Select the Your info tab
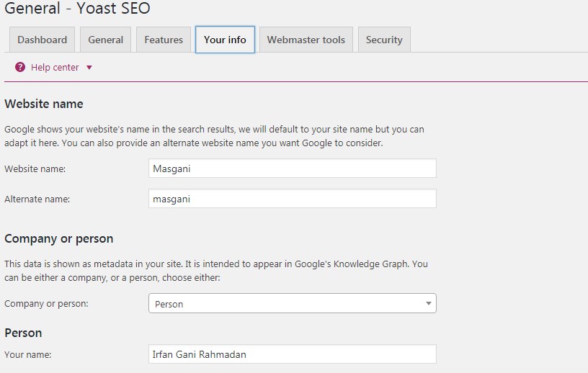This screenshot has height=373, width=588. [225, 40]
